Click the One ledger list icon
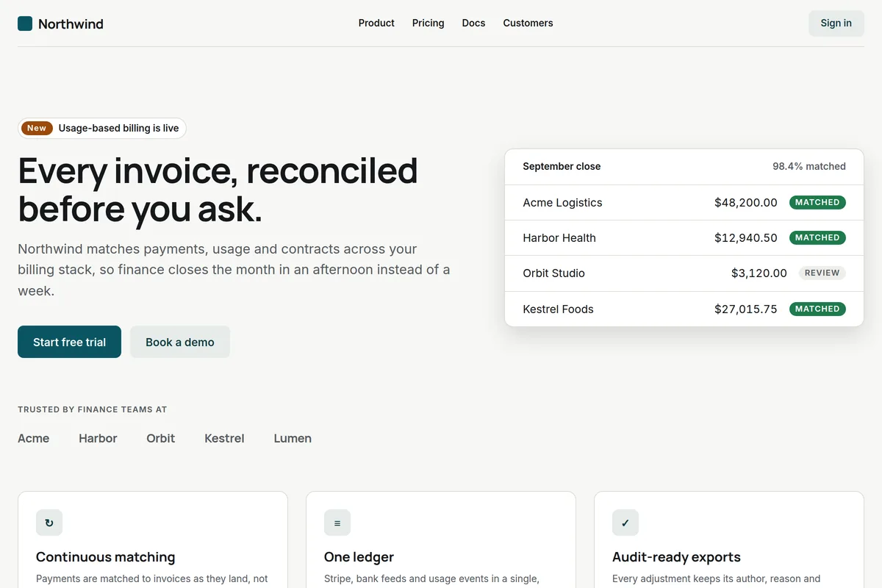Viewport: 882px width, 588px height. [337, 523]
